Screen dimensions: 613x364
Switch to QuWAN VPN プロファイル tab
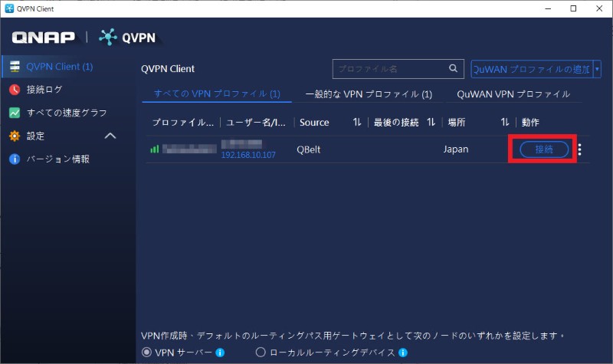(x=513, y=94)
